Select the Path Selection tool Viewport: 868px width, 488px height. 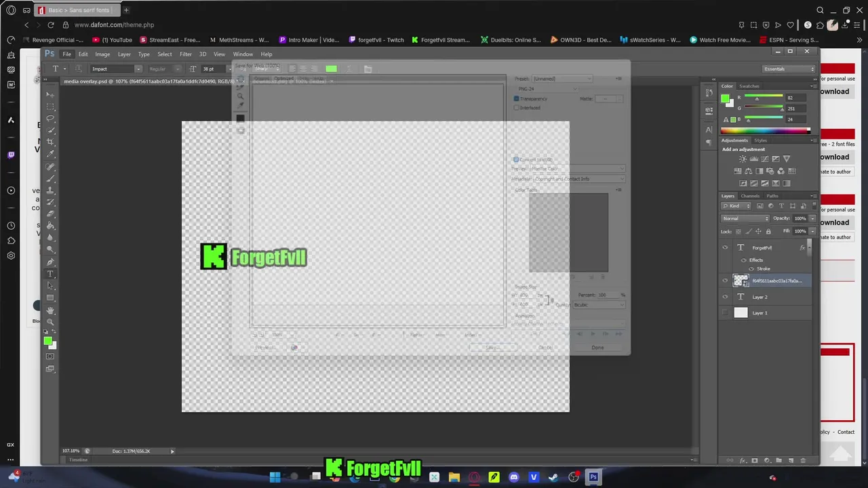click(50, 286)
